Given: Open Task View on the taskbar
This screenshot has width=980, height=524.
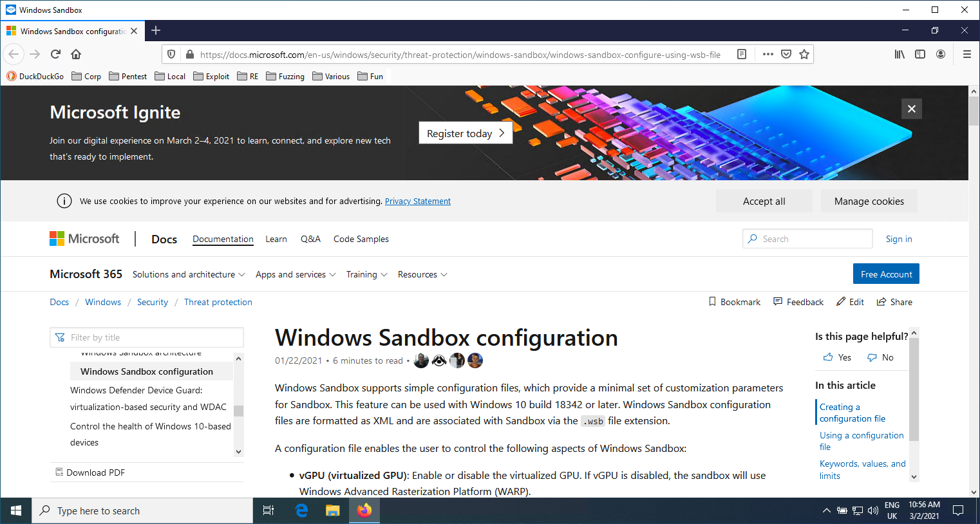Looking at the screenshot, I should [x=269, y=510].
